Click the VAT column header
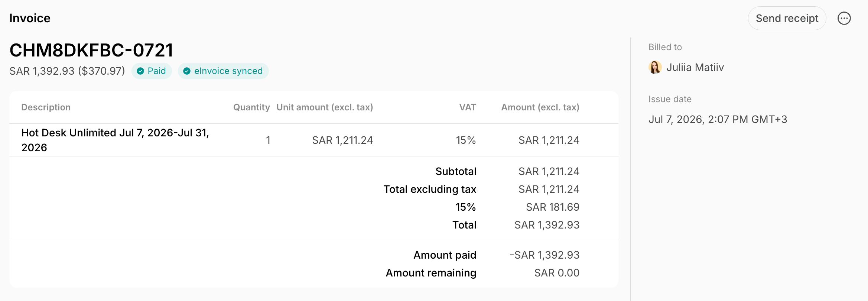 click(x=468, y=107)
